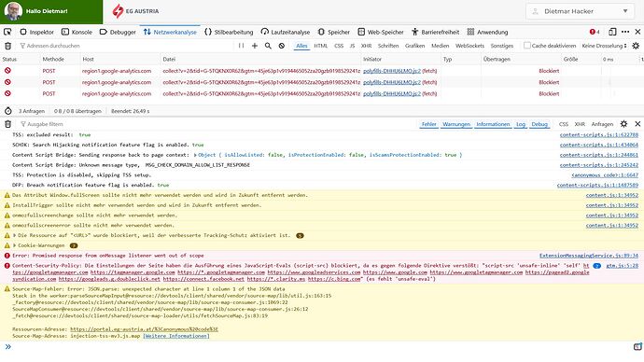Toggle Fehler console filter

click(428, 124)
